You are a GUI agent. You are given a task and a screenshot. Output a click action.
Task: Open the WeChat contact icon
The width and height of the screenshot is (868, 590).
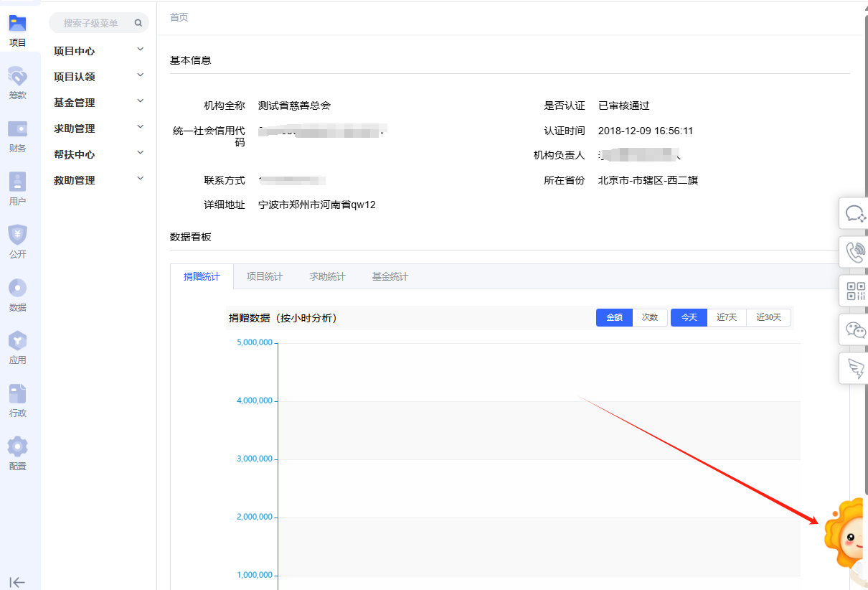tap(855, 330)
